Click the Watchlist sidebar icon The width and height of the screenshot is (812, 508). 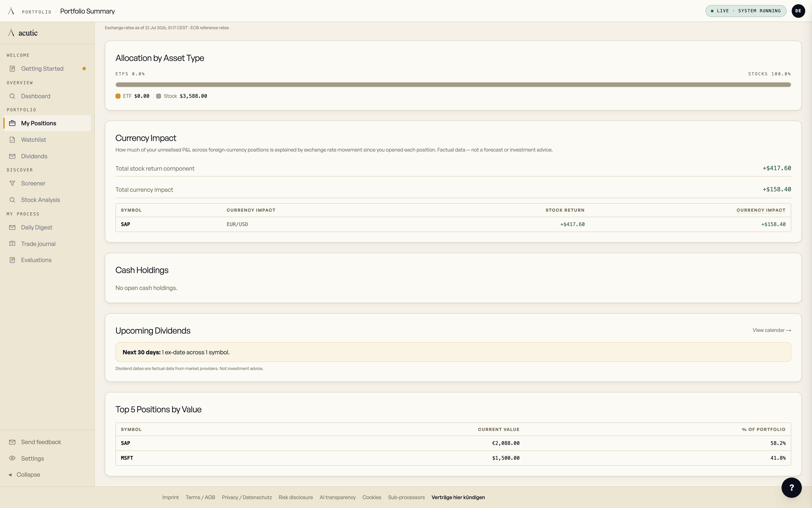[12, 140]
